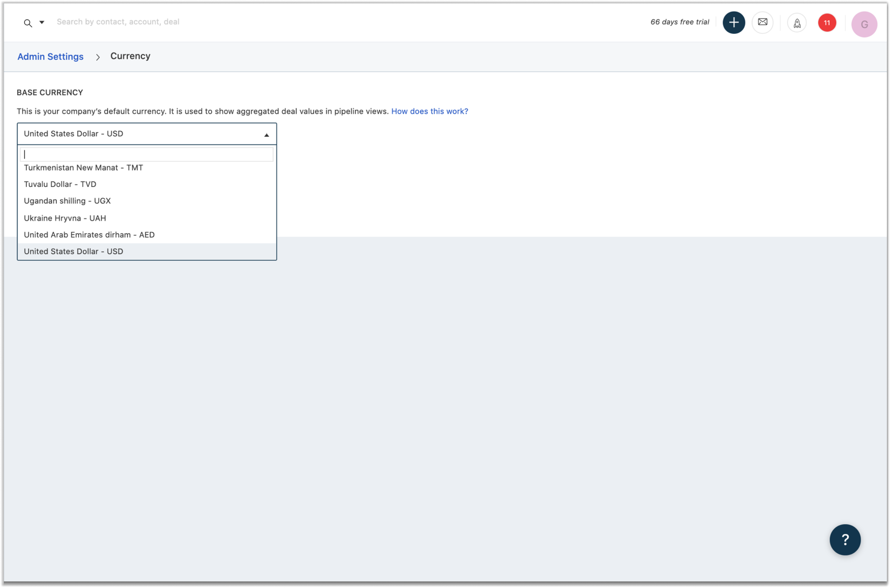Open the rocket onboarding icon
The width and height of the screenshot is (890, 588).
797,23
